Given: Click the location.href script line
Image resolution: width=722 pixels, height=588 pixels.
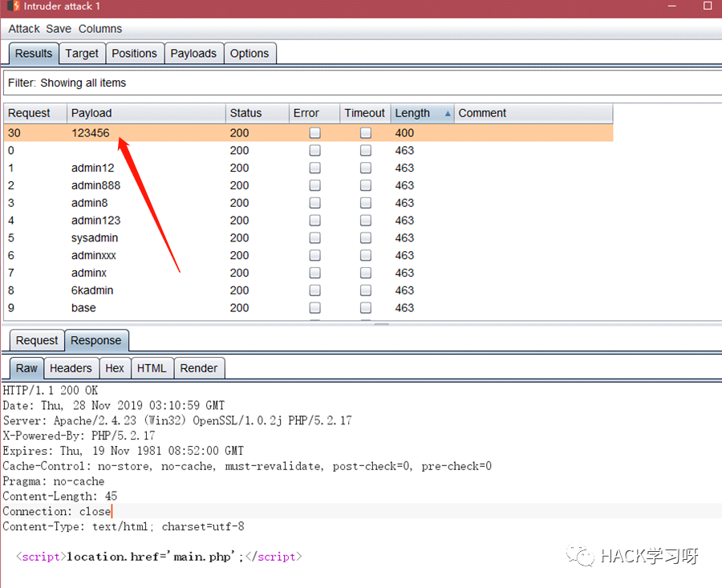Looking at the screenshot, I should point(159,557).
